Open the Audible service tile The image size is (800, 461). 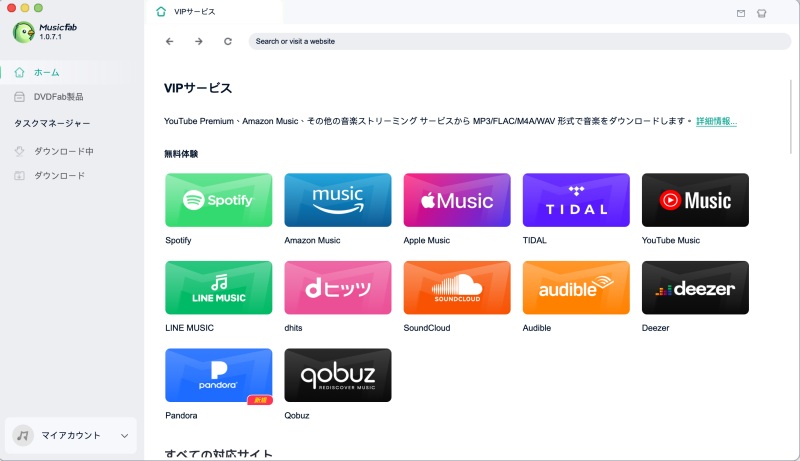pos(576,288)
